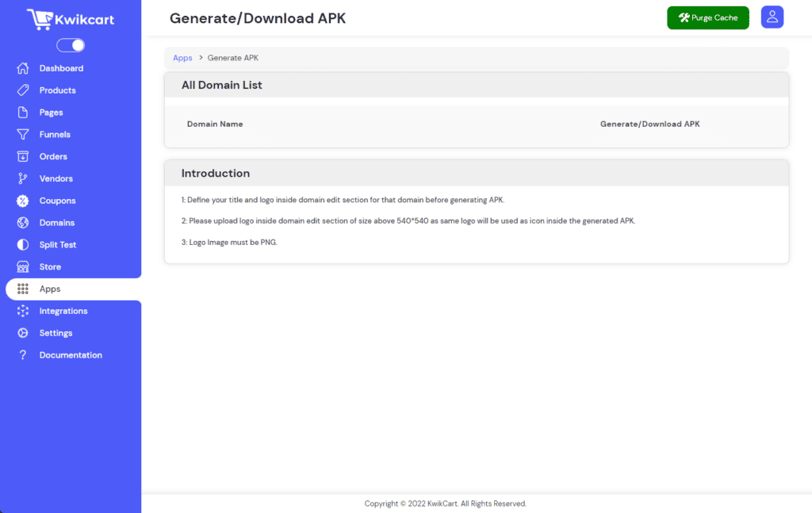The height and width of the screenshot is (513, 812).
Task: Open the Dashboard menu item
Action: 61,68
